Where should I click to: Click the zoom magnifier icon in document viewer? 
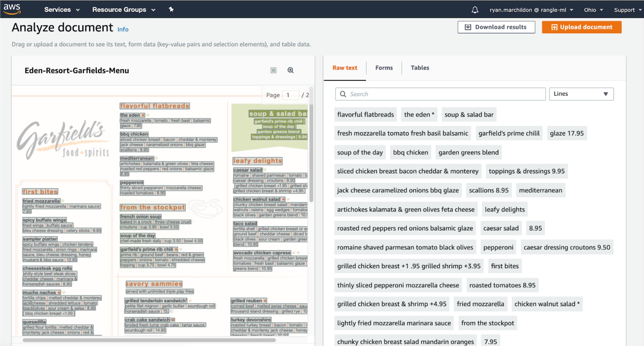coord(291,70)
